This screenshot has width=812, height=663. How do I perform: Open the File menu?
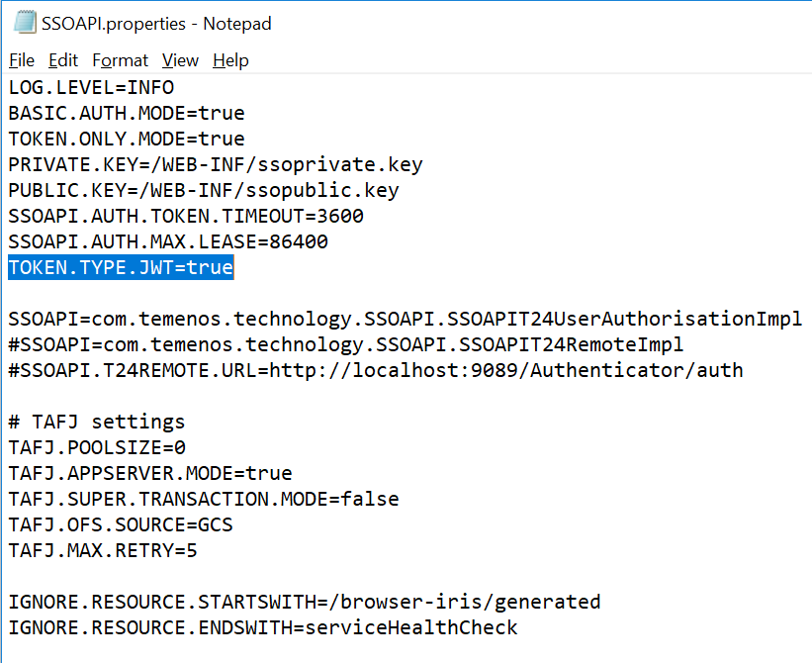[21, 60]
